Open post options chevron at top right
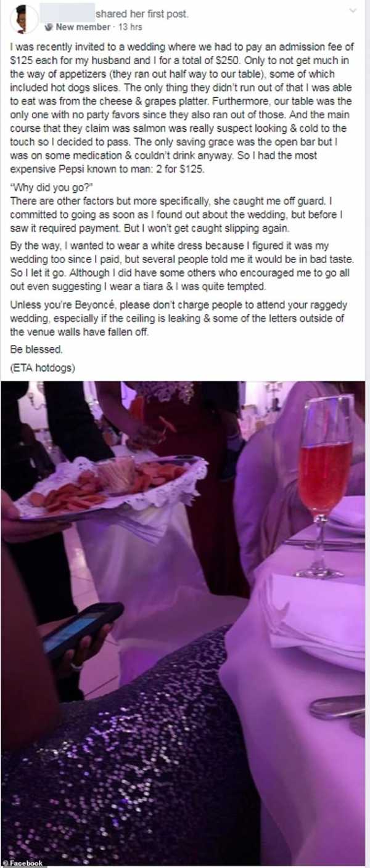Viewport: 370px width, 868px height. pyautogui.click(x=353, y=10)
